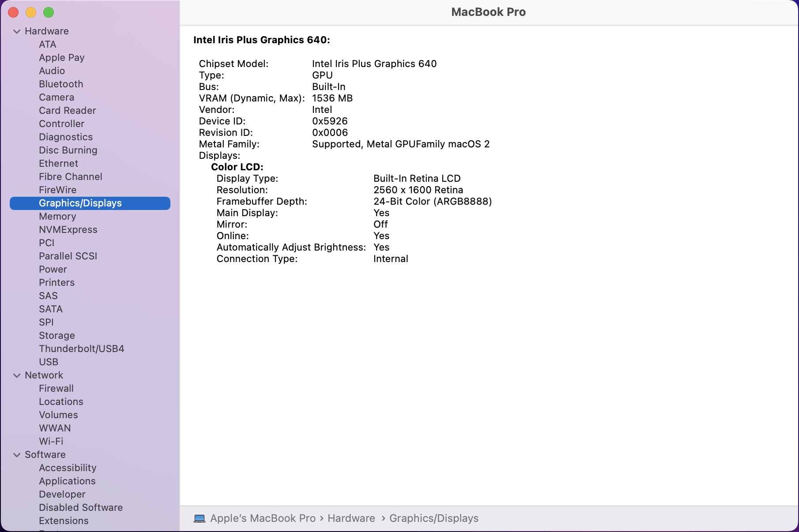
Task: Click the Device ID value 0x5926
Action: (x=330, y=121)
